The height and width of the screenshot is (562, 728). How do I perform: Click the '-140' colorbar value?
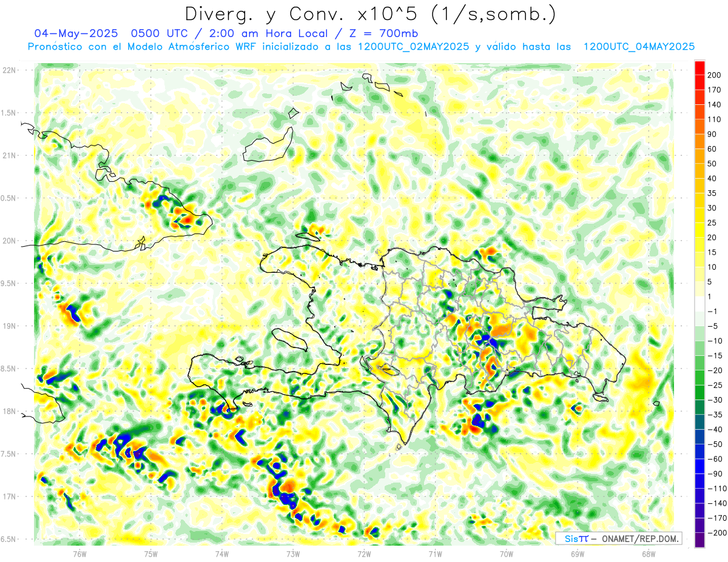716,503
